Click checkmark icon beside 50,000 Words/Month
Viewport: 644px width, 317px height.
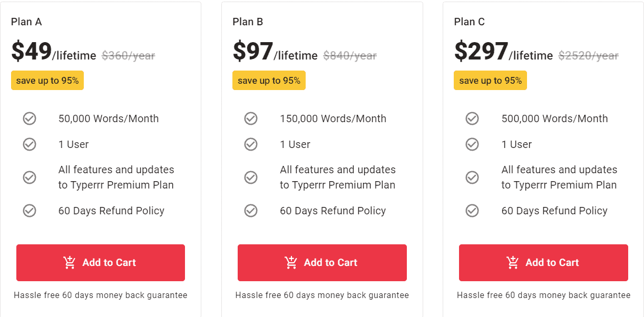pyautogui.click(x=30, y=118)
